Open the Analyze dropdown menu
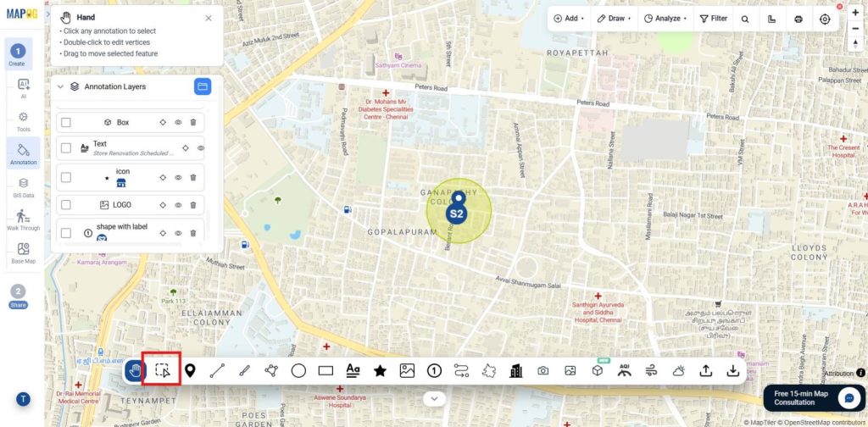 pos(665,19)
